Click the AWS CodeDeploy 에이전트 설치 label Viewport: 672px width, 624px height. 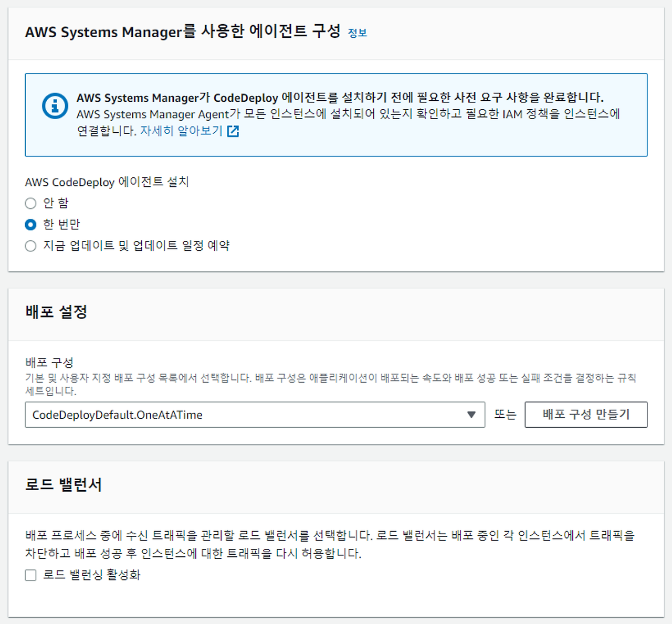[x=107, y=182]
